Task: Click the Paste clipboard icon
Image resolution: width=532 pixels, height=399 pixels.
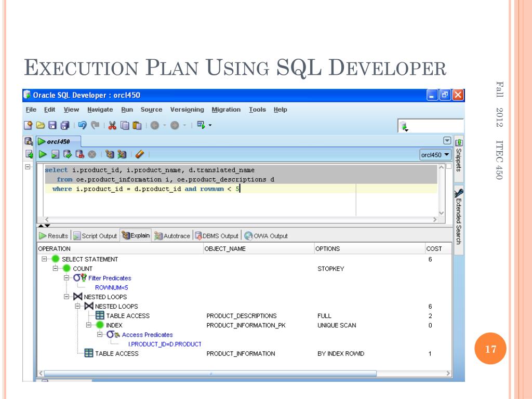Action: click(137, 125)
